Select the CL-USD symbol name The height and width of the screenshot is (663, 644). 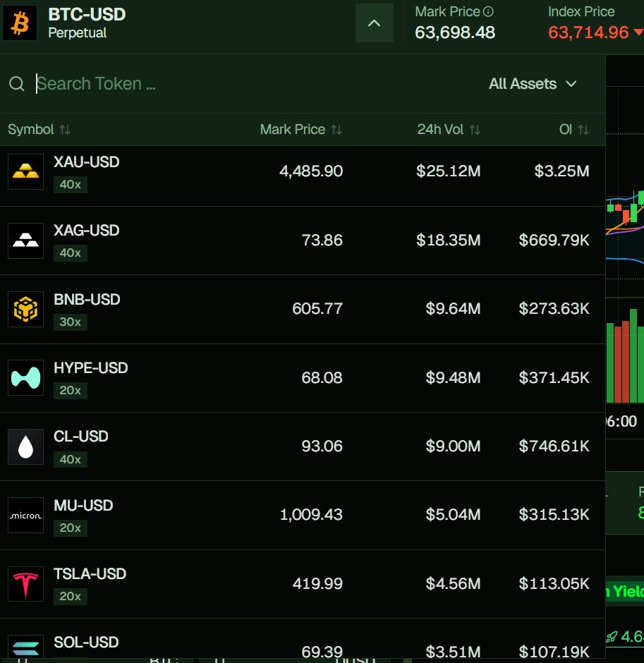[x=80, y=437]
